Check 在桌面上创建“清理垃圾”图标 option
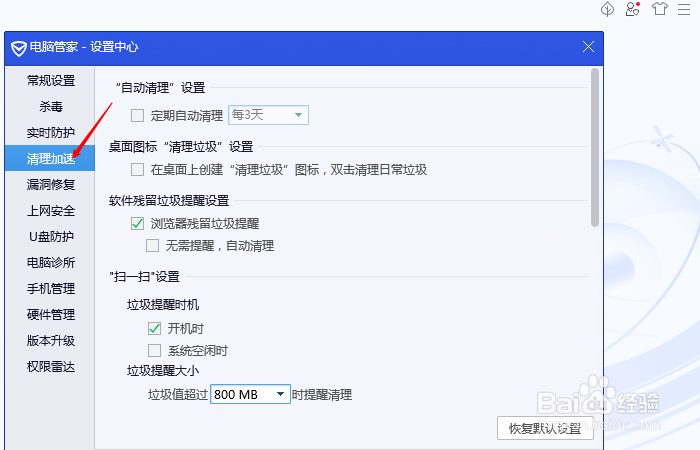 pos(138,170)
